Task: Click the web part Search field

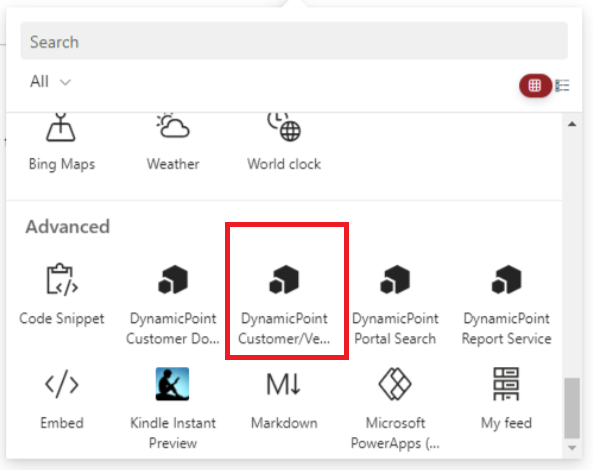Action: (294, 41)
